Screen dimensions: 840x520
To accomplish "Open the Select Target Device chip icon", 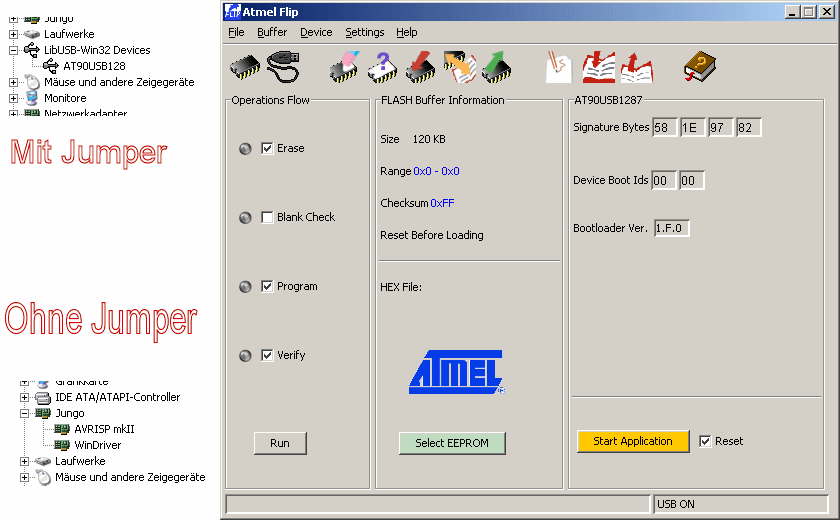I will (x=245, y=67).
